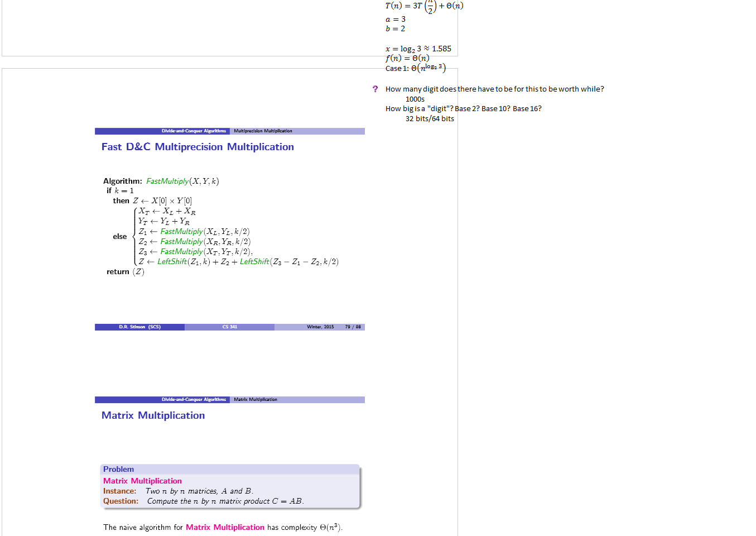Viewport: 756px width, 536px height.
Task: Click the Algorithm: FastMultiply(X, Y, k) heading
Action: tap(161, 181)
